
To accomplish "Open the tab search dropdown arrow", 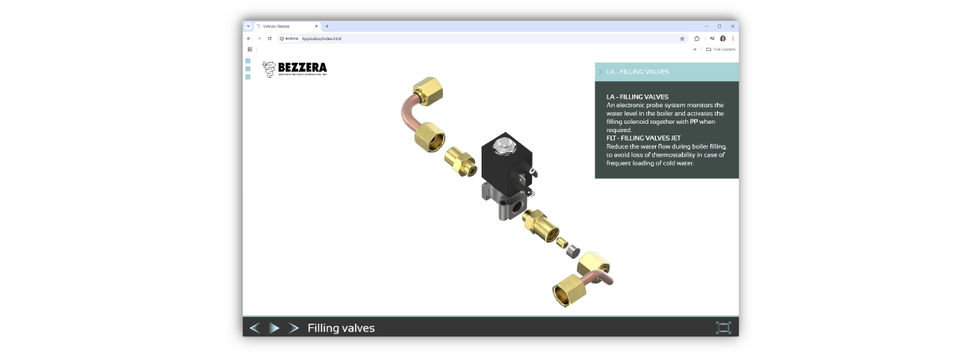I will (248, 26).
